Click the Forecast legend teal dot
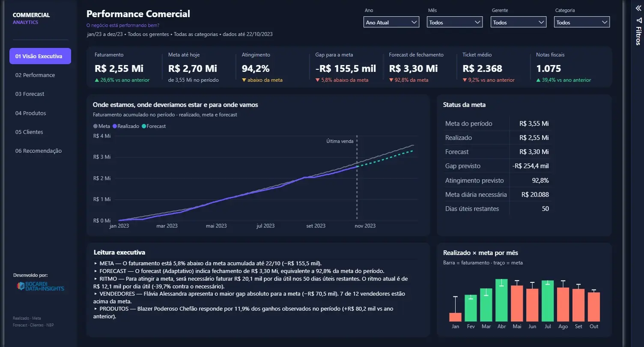Screen dimensions: 644x347 (x=143, y=126)
